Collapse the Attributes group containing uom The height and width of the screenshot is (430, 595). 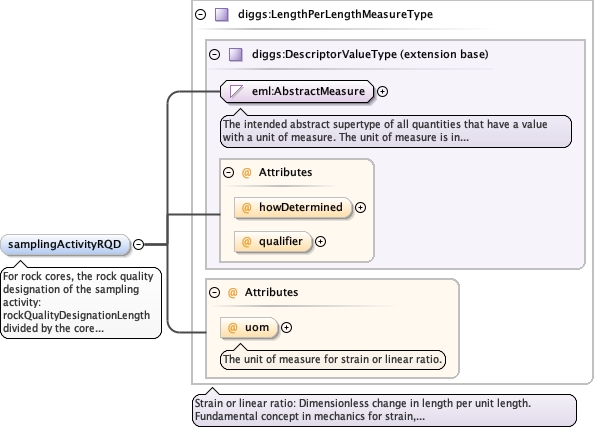pyautogui.click(x=214, y=293)
